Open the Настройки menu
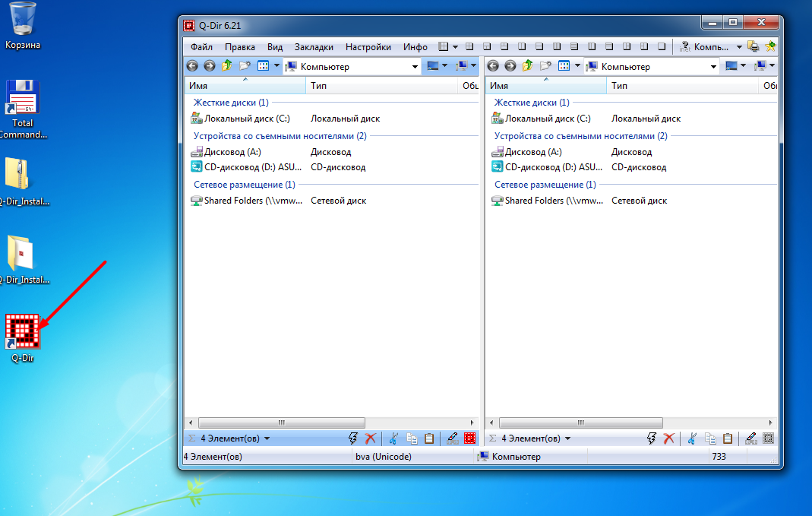The height and width of the screenshot is (516, 812). 368,46
